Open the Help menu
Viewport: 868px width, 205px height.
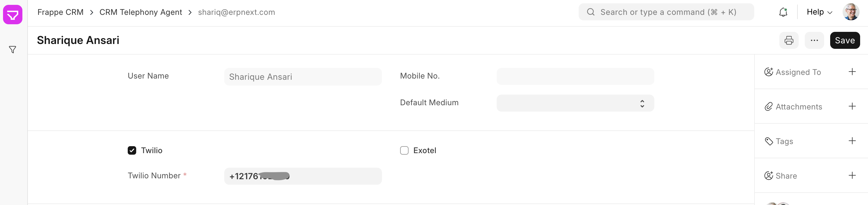tap(815, 12)
